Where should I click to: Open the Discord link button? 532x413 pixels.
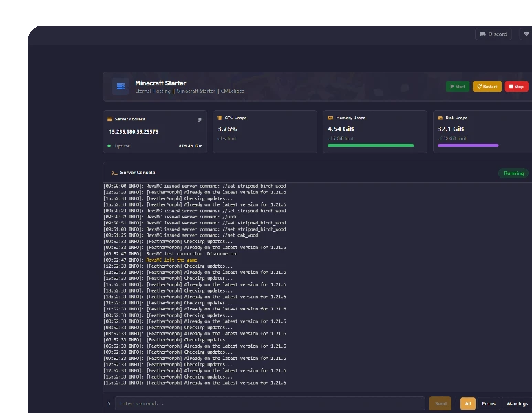click(x=493, y=34)
